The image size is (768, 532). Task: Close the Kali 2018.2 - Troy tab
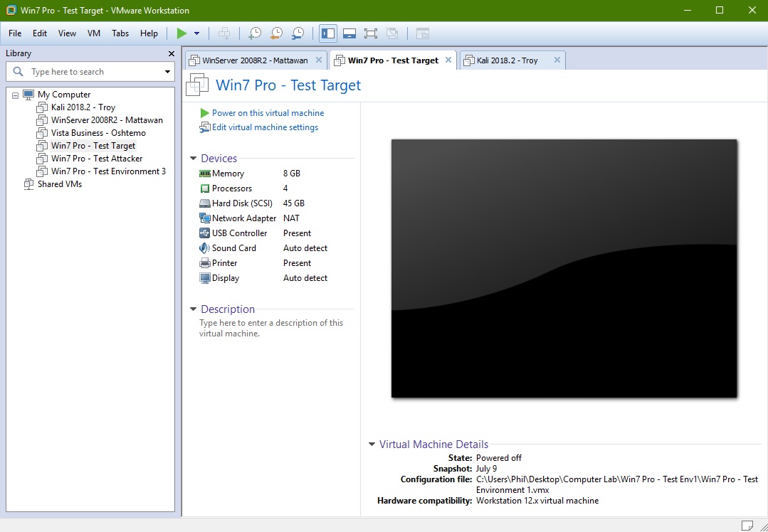pyautogui.click(x=557, y=60)
